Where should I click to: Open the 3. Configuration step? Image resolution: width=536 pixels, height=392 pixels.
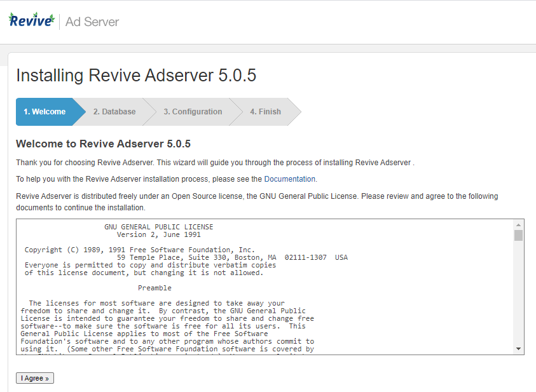click(x=193, y=112)
